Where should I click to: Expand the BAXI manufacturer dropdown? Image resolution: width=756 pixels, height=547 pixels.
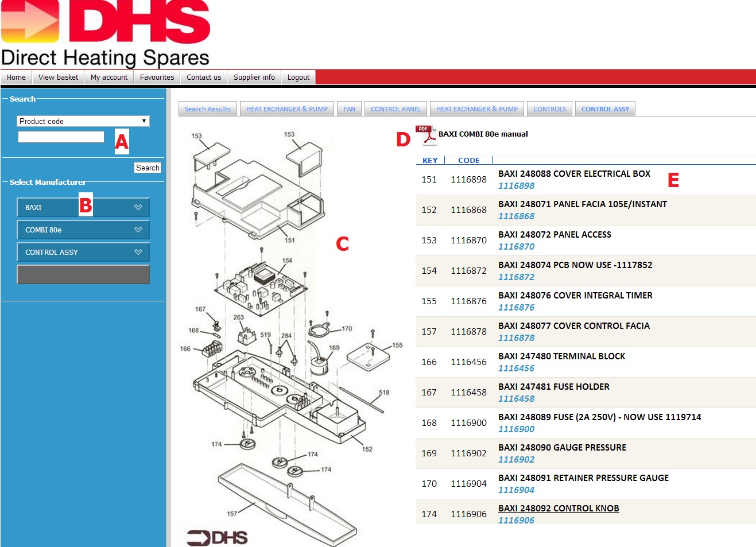pyautogui.click(x=83, y=207)
